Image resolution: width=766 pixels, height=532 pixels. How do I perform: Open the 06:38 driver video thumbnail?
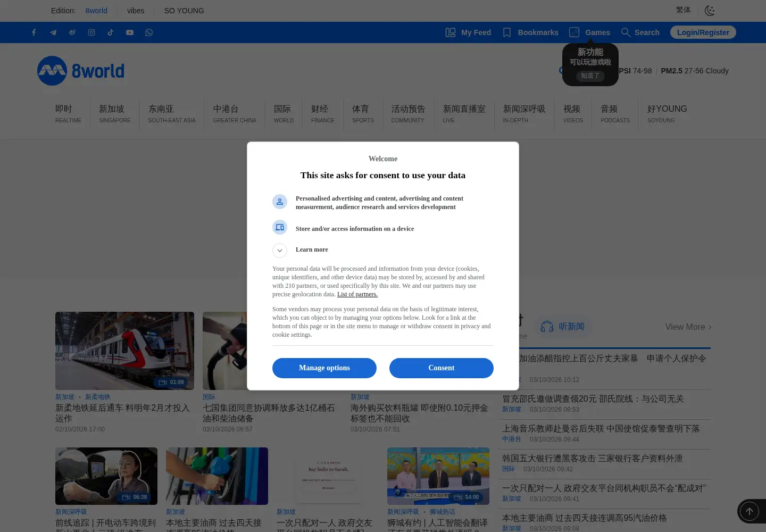[x=106, y=476]
